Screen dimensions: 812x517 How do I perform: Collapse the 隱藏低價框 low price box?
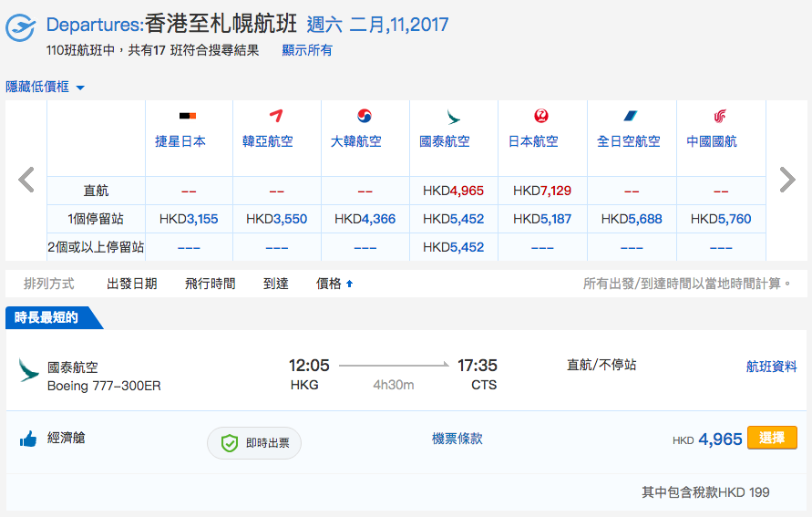45,87
